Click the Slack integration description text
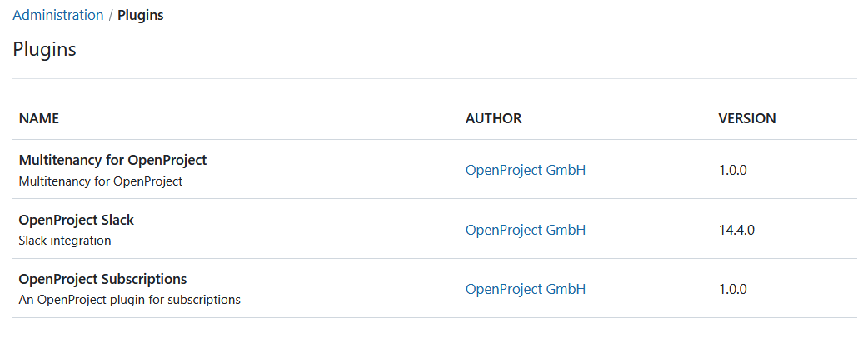 pos(64,241)
